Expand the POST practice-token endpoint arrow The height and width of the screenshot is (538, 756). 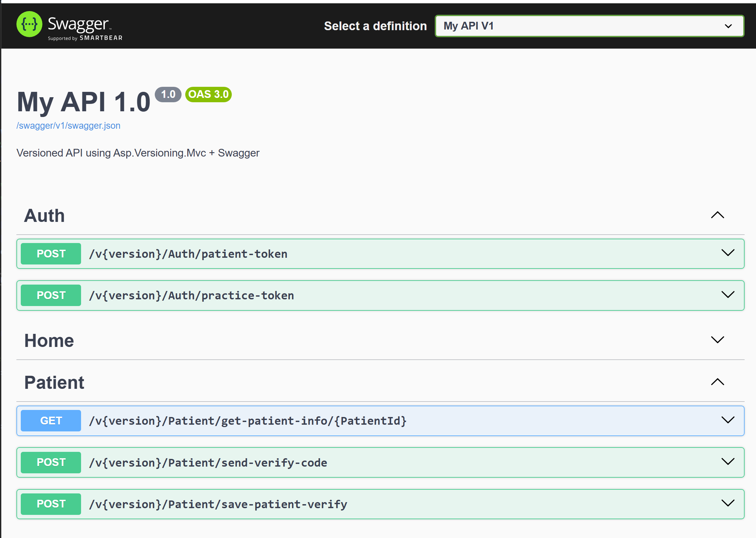coord(728,295)
